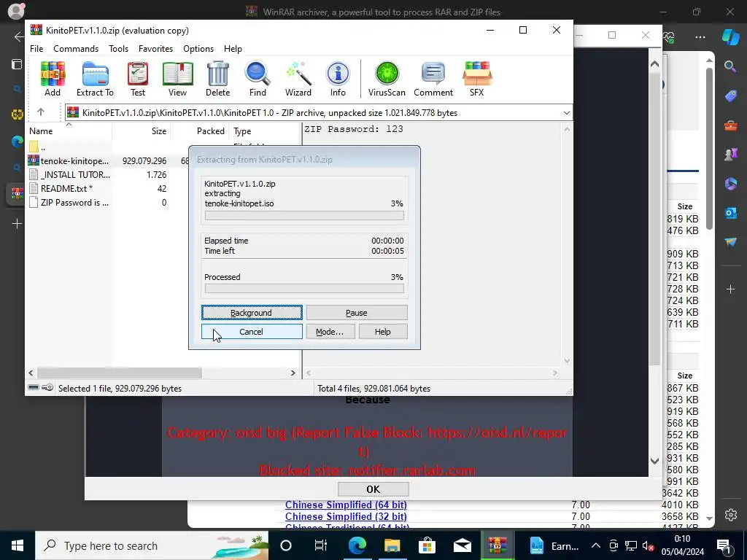Open File Explorer from taskbar
Screen dimensions: 747x560
point(392,545)
